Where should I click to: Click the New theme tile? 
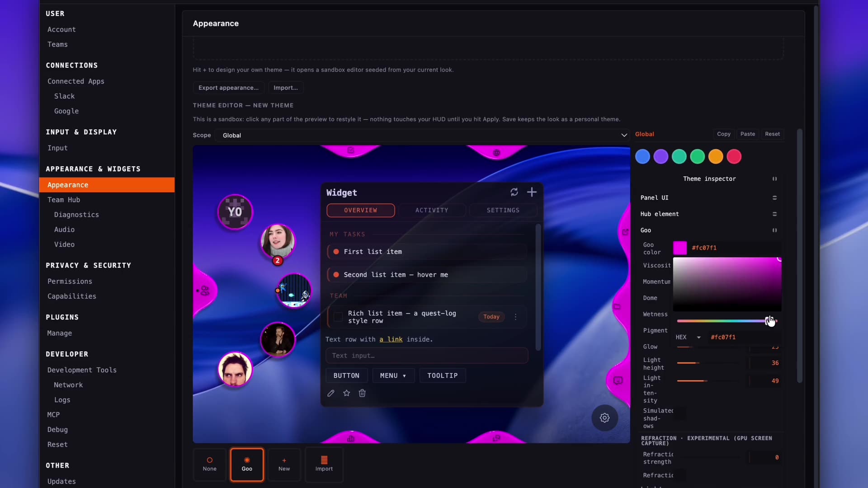pyautogui.click(x=284, y=465)
